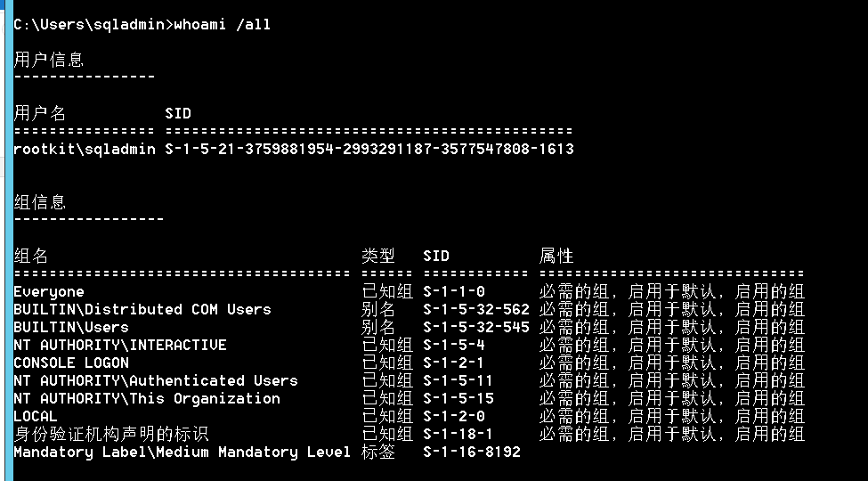
Task: Click the NT AUTHORITY\INTERACTIVE entry
Action: pyautogui.click(x=120, y=345)
